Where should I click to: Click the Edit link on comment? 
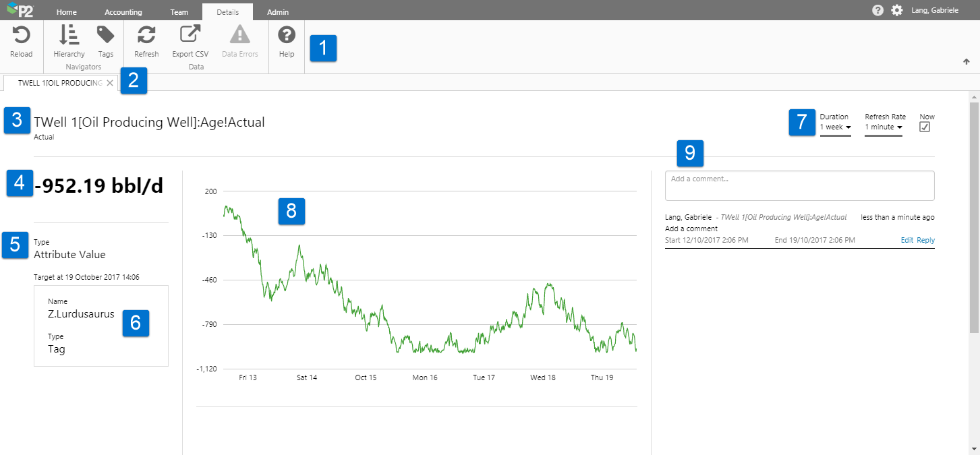click(907, 240)
